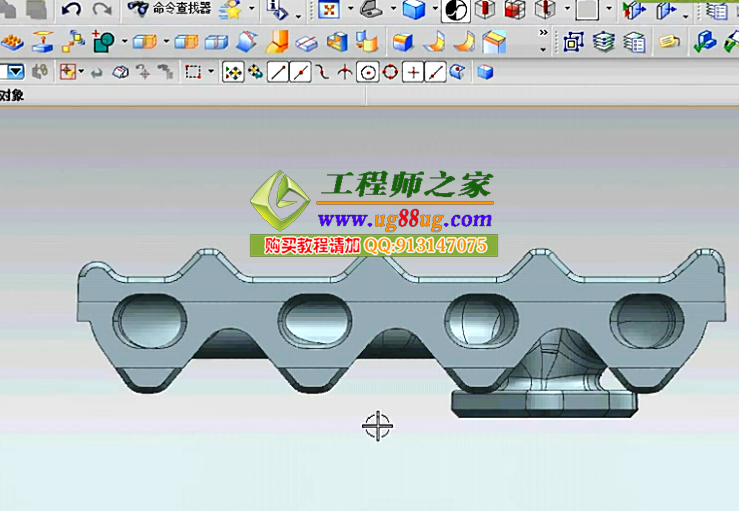Open the background color dropdown arrow
Screen dimensions: 739x511
[x=609, y=8]
